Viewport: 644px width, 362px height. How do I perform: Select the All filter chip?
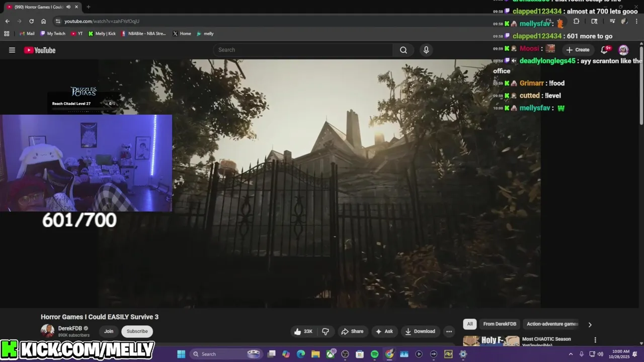[470, 324]
